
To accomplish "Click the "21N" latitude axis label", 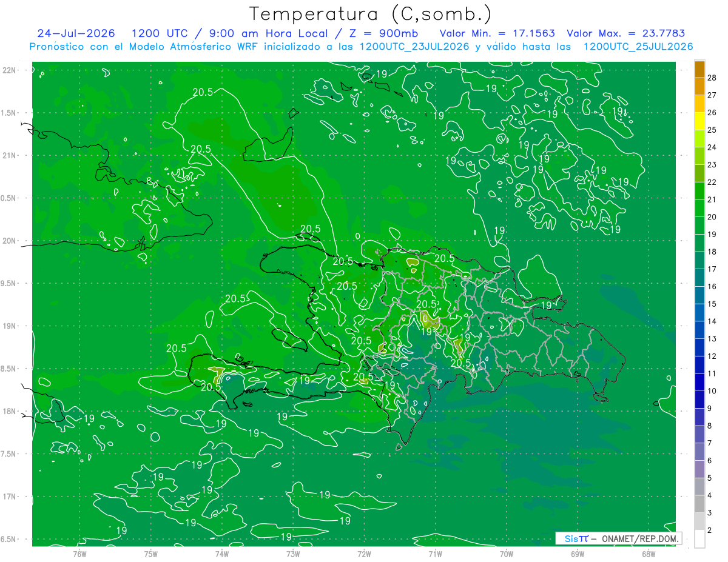I will click(x=10, y=155).
